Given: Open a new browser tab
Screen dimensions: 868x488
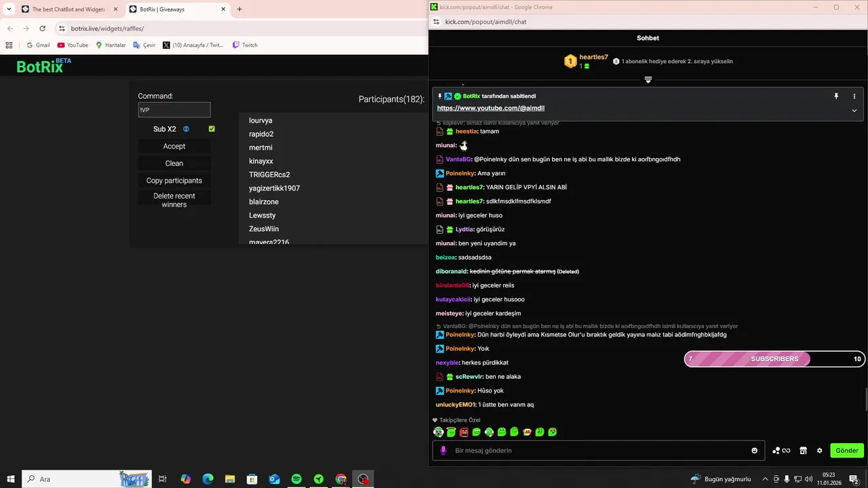Looking at the screenshot, I should [x=239, y=9].
